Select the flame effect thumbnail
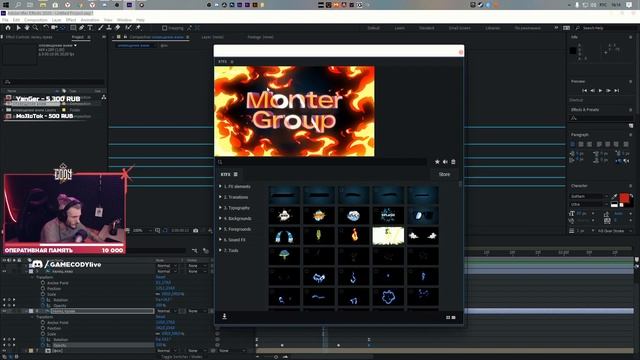 pyautogui.click(x=353, y=236)
